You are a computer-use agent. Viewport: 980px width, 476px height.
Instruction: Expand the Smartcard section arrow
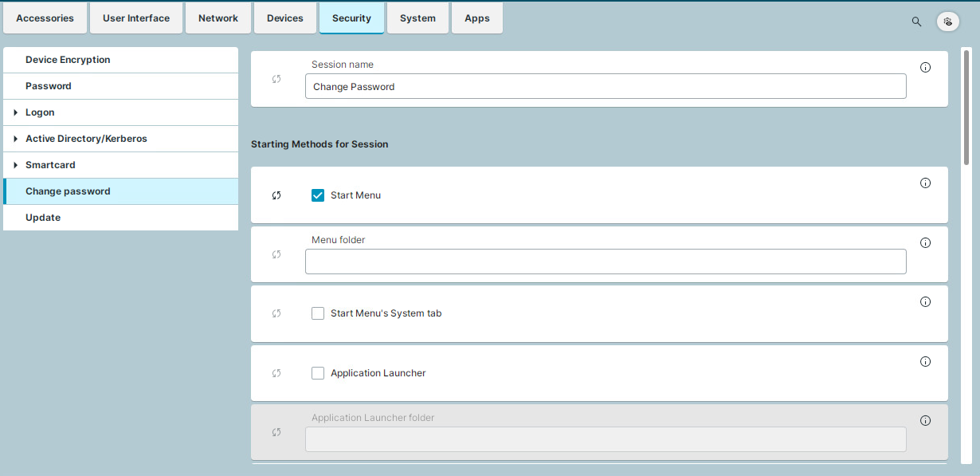point(16,165)
